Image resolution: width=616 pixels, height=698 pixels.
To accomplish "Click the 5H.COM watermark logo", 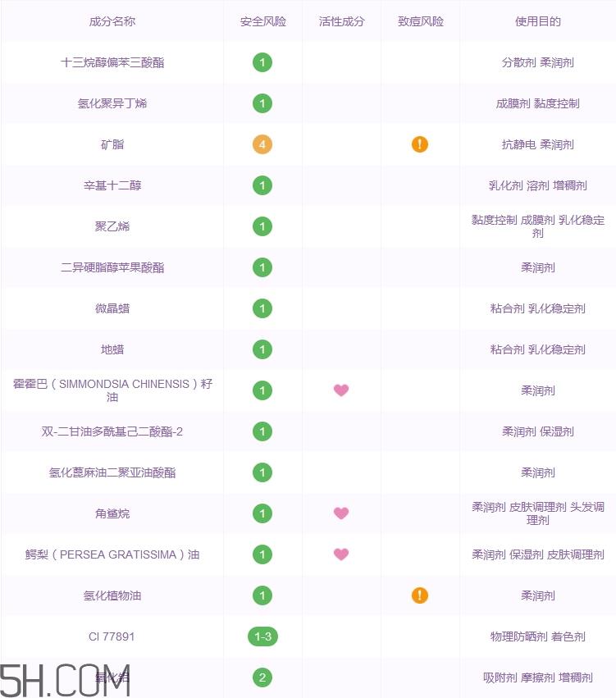I will pos(66,680).
